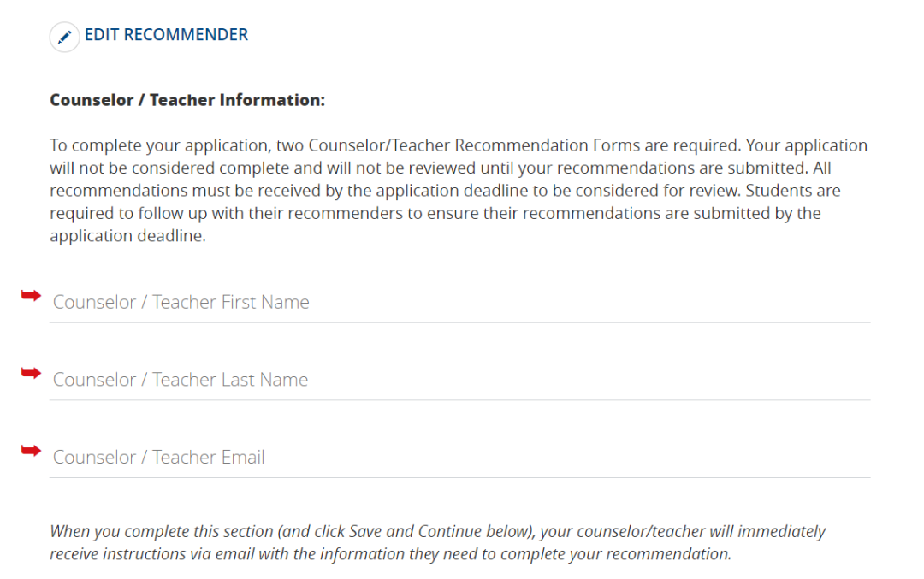
Task: Focus the Counselor / Teacher First Name field
Action: (x=459, y=302)
